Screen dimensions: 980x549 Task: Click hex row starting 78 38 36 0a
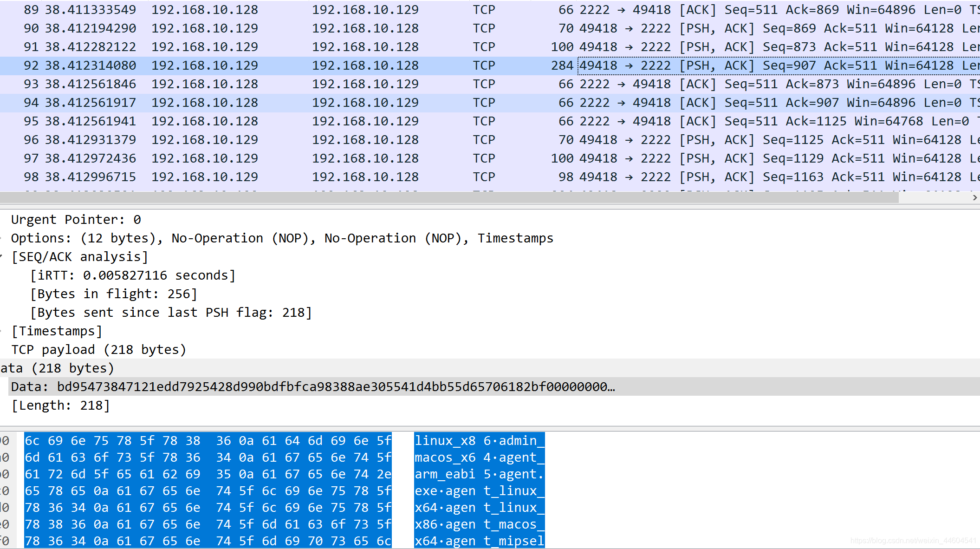tap(208, 524)
